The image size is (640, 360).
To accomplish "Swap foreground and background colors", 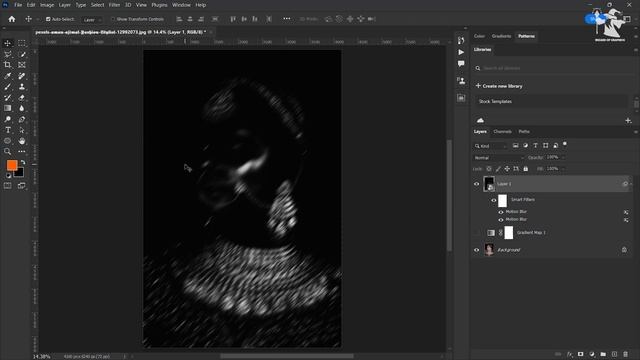I will pos(23,162).
